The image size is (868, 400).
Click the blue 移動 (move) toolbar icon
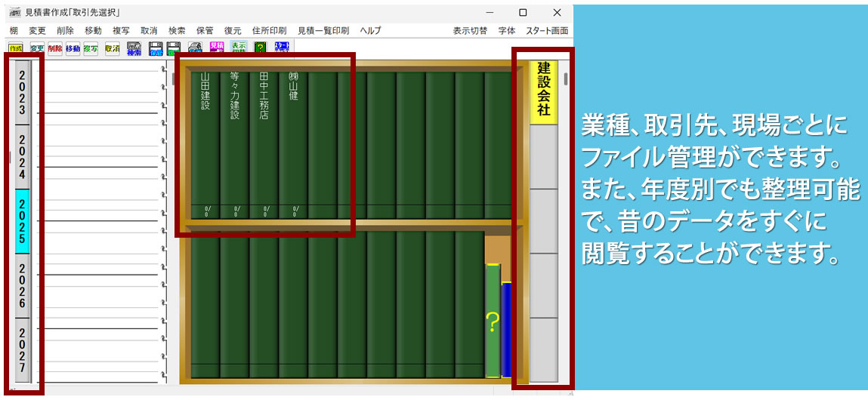tap(73, 48)
